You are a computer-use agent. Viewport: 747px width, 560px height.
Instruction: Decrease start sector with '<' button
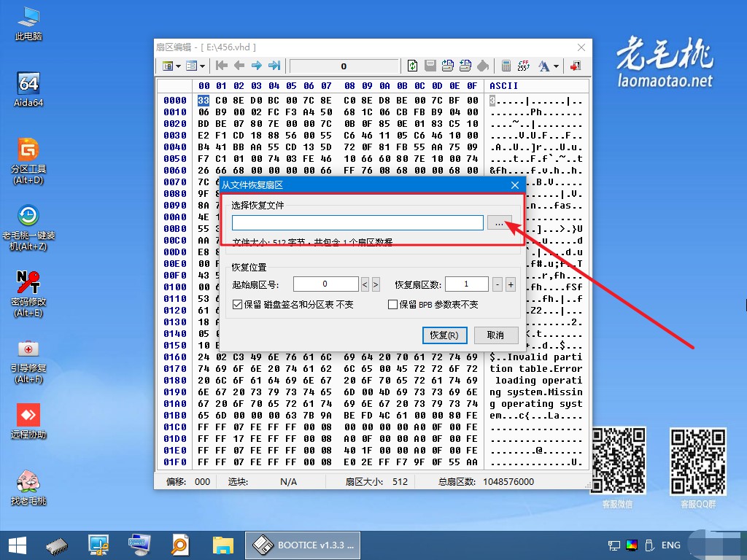coord(365,285)
